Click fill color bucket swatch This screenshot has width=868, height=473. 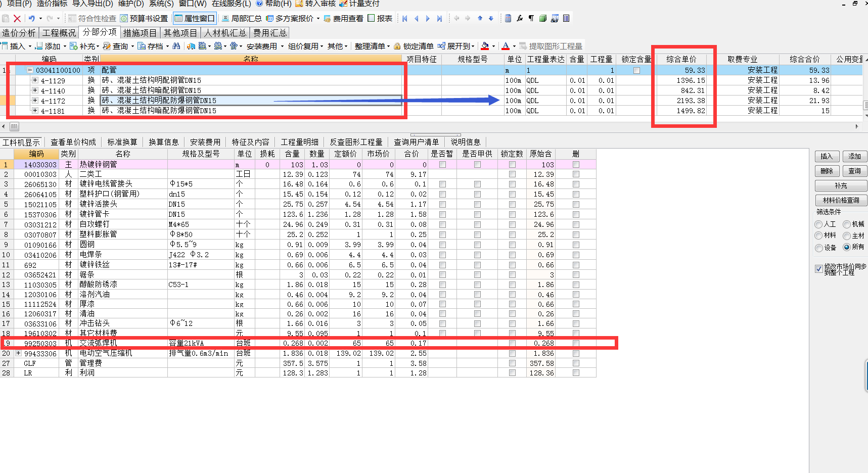485,46
